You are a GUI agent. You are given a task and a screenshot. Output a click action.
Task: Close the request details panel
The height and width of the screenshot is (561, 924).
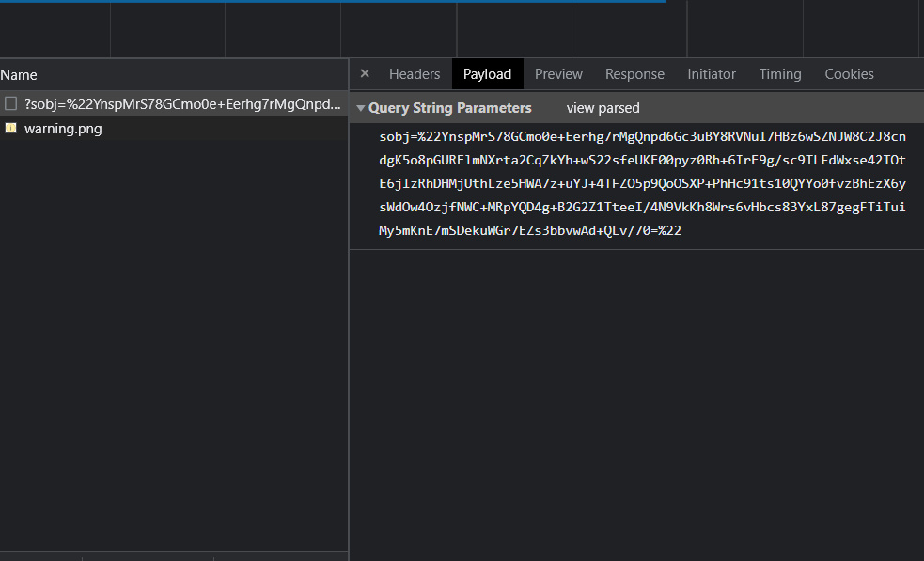pyautogui.click(x=365, y=73)
